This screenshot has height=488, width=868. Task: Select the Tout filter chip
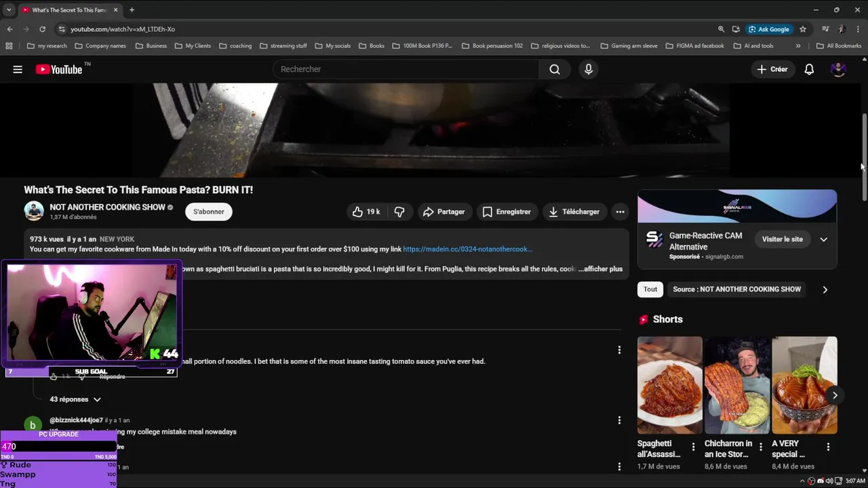(650, 289)
